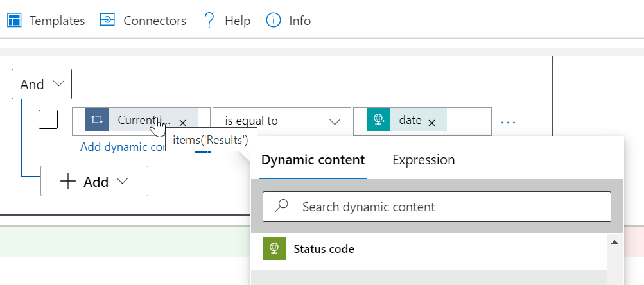This screenshot has height=285, width=644.
Task: Open the And operator dropdown
Action: (x=42, y=84)
